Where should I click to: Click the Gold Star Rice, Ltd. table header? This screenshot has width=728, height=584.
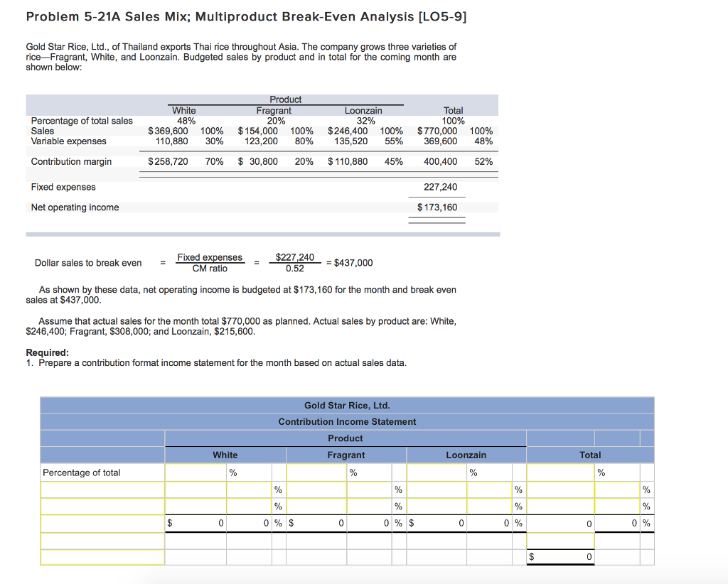348,405
